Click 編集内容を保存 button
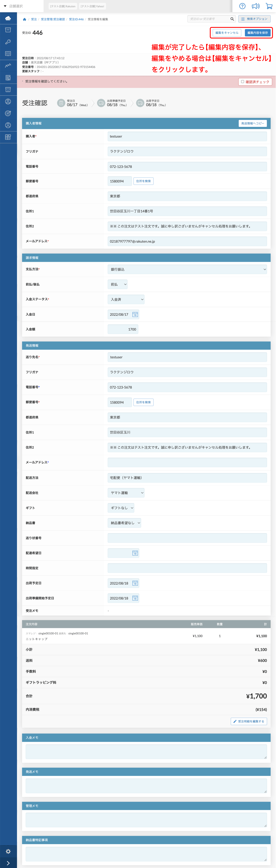The height and width of the screenshot is (868, 276). (x=258, y=33)
